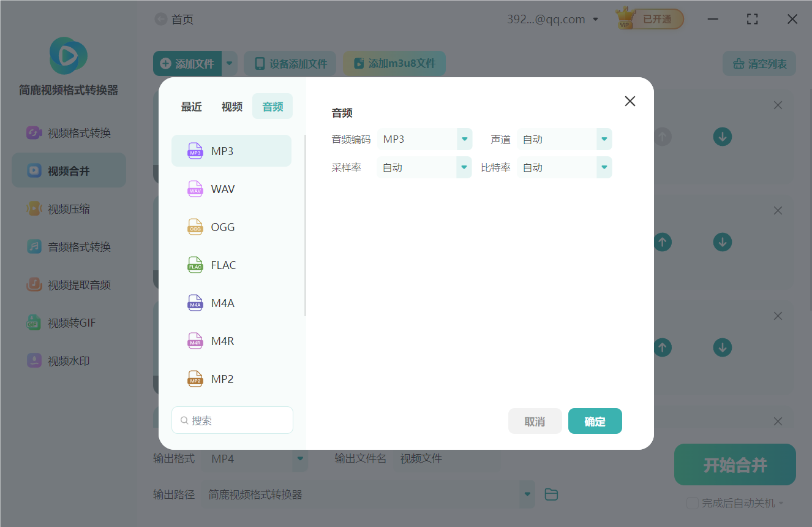Enable 完成后自动关机 shutdown option
This screenshot has height=527, width=812.
pos(693,503)
